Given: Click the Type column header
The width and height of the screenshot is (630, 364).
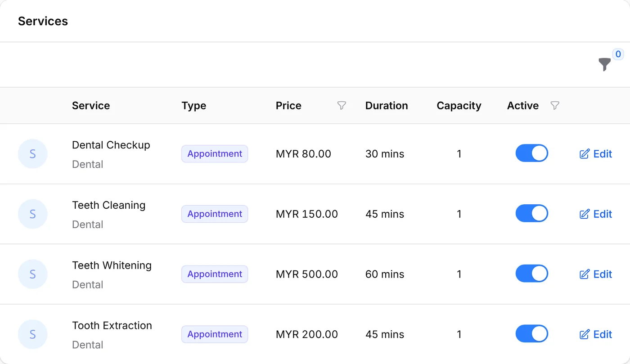Looking at the screenshot, I should pyautogui.click(x=194, y=106).
